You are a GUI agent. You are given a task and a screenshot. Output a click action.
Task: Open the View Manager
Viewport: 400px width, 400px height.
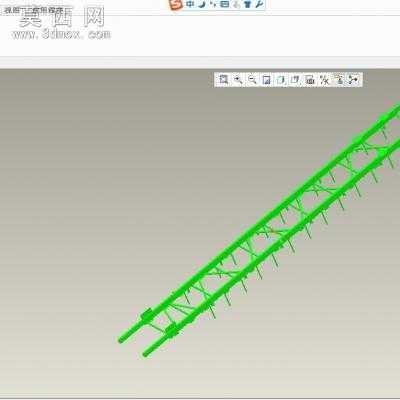310,79
